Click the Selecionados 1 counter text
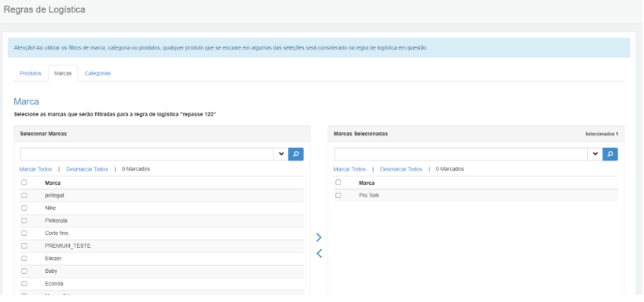644x302 pixels. [x=602, y=134]
